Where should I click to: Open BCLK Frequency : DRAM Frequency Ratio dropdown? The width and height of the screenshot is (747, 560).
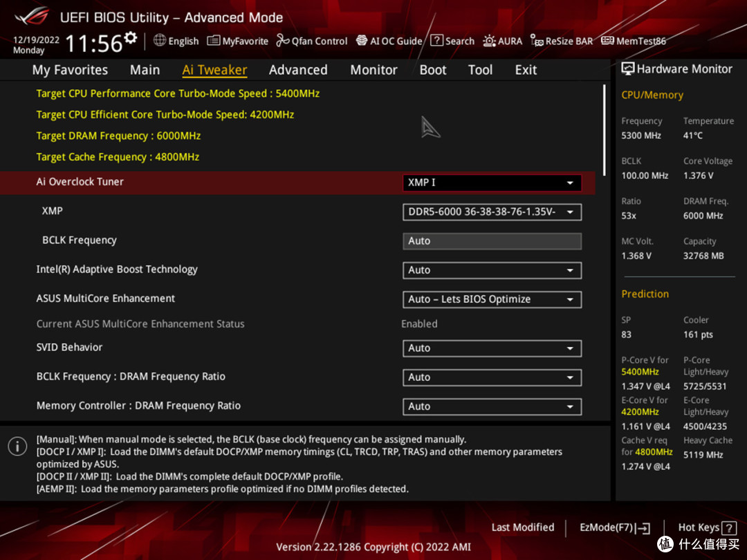coord(492,377)
